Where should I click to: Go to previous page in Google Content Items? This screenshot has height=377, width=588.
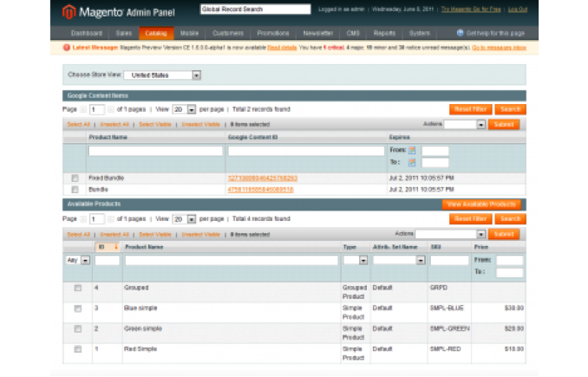coord(83,109)
